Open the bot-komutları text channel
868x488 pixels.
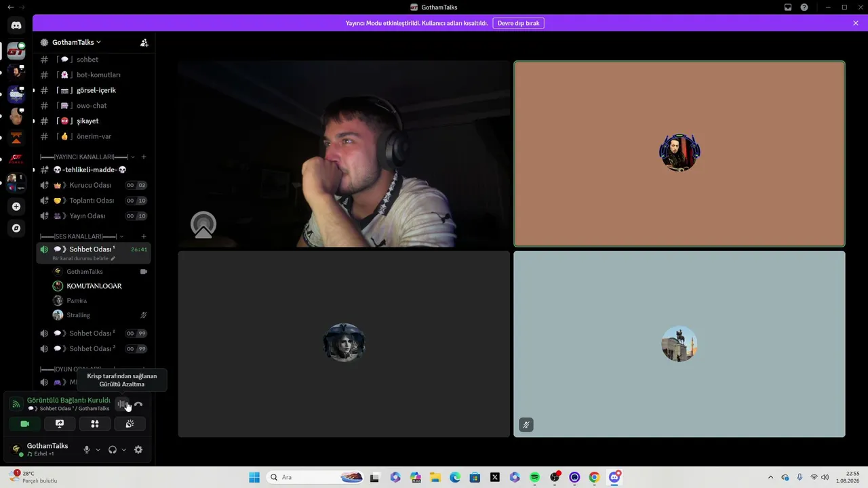94,75
